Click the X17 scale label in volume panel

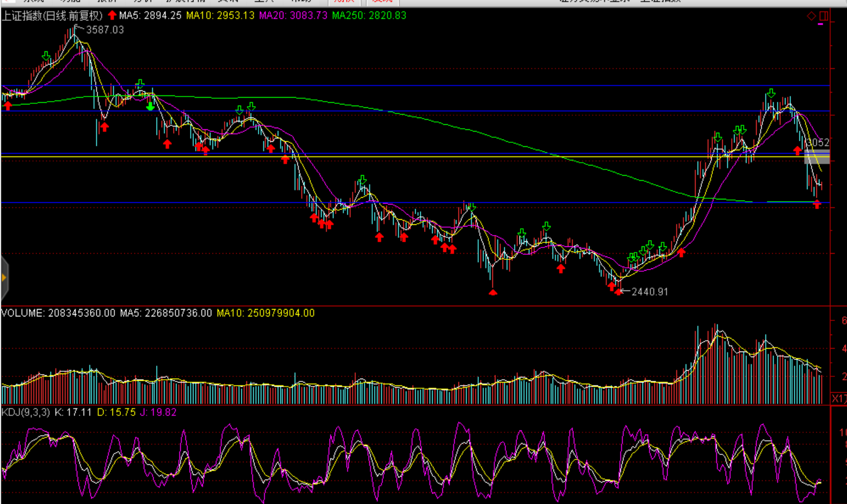coord(839,399)
